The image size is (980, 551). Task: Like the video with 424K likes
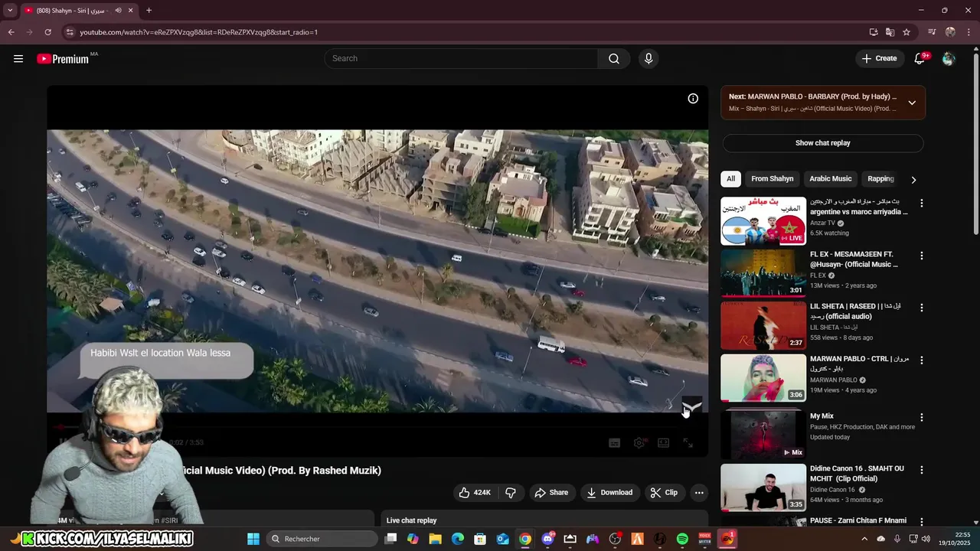click(475, 493)
